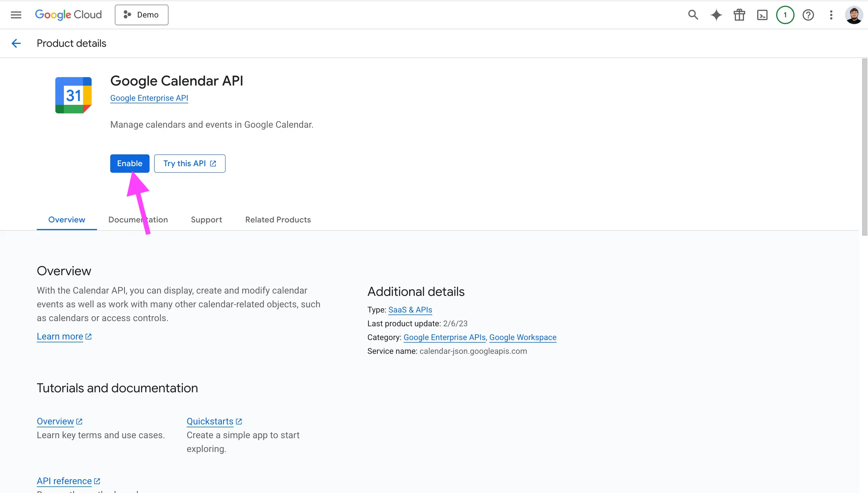Click the user profile avatar
868x493 pixels.
(853, 15)
